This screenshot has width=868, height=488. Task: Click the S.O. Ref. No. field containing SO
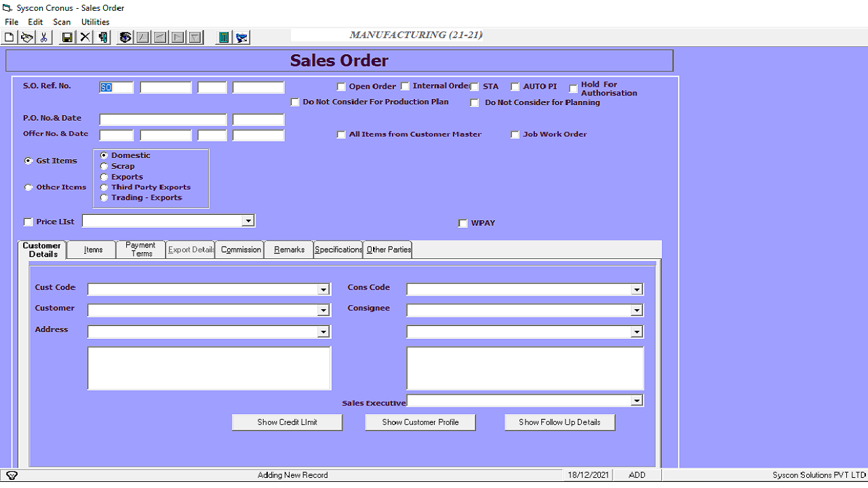[117, 87]
